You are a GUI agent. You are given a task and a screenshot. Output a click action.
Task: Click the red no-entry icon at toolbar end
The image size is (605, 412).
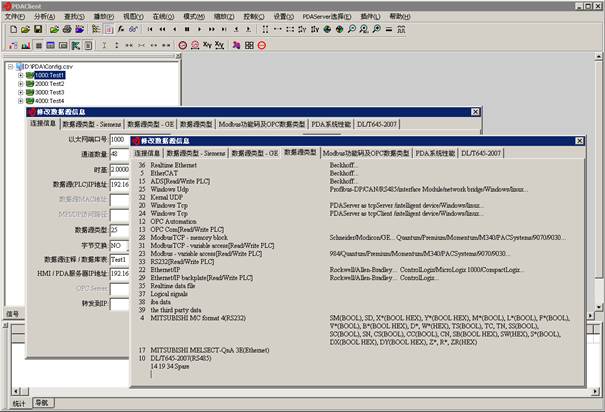pyautogui.click(x=261, y=45)
